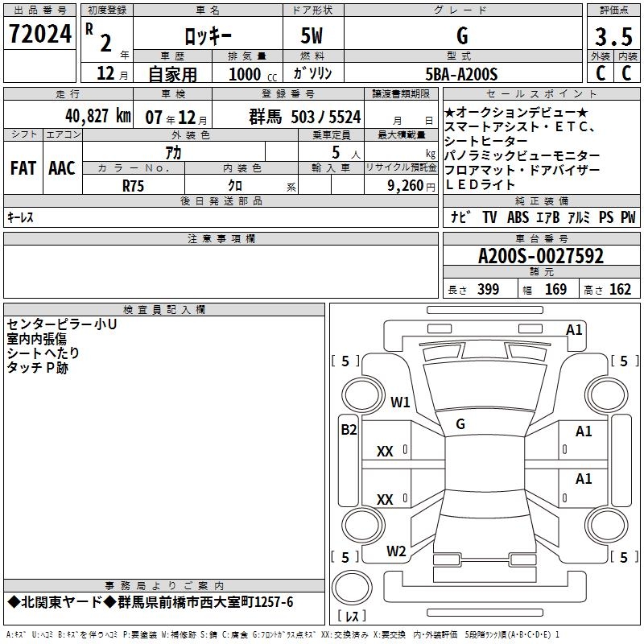Screen dimensions: 644x644
Task: Select the アルミ equipment label
Action: [x=578, y=217]
